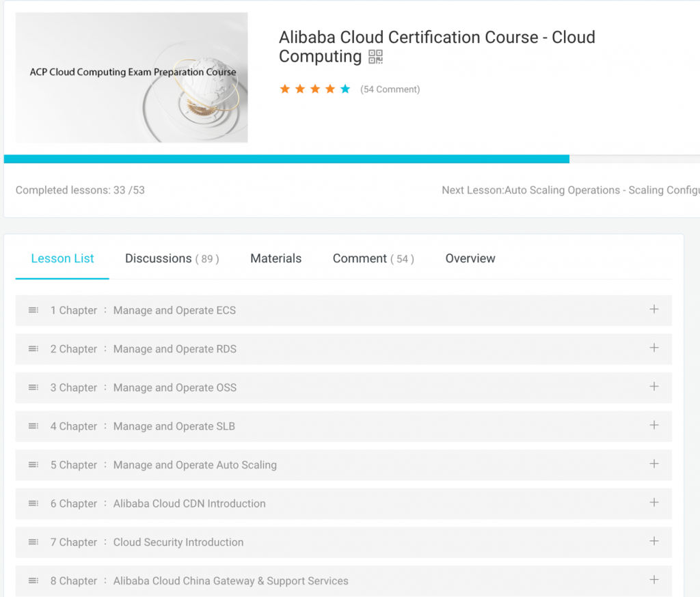Click the ACP Cloud Computing course thumbnail
Viewport: 700px width, 597px height.
[x=132, y=78]
